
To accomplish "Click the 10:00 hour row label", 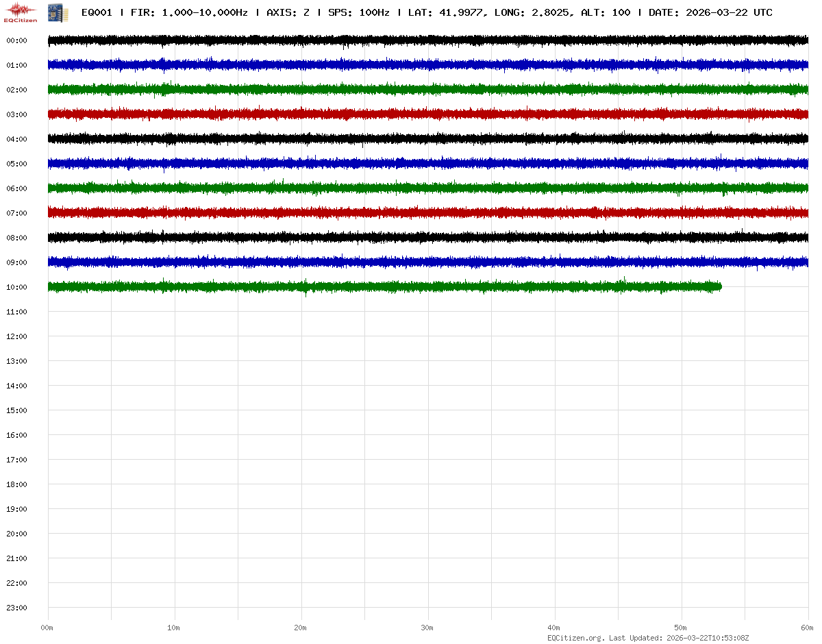I will [16, 287].
